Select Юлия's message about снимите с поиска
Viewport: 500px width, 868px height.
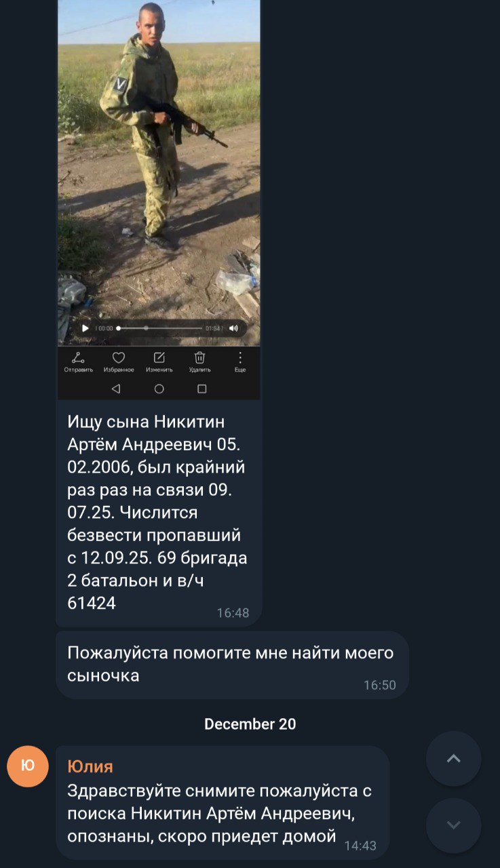pyautogui.click(x=223, y=803)
